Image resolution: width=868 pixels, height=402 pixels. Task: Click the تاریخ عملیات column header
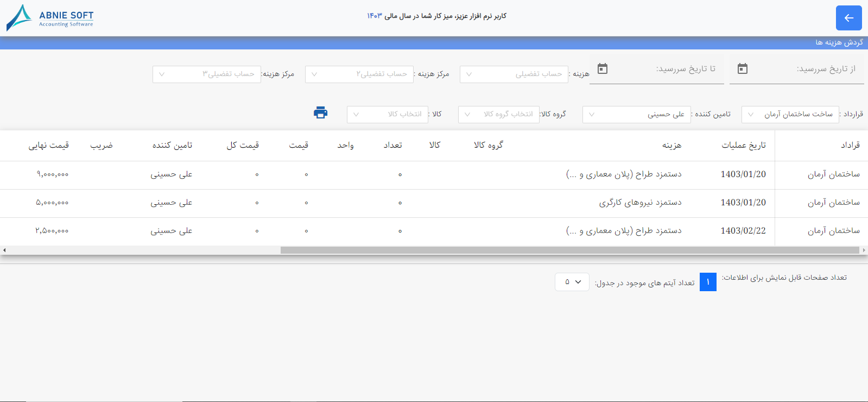click(x=744, y=145)
